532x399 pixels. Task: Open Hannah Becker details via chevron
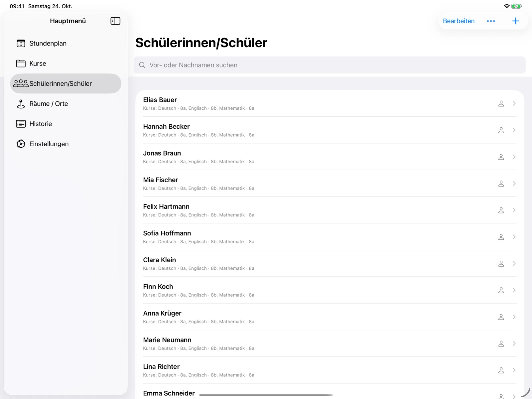(x=514, y=130)
